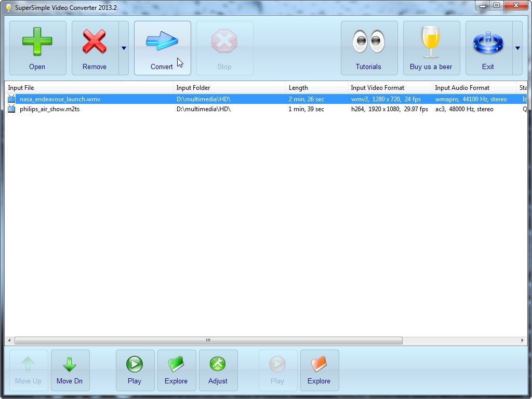Image resolution: width=532 pixels, height=399 pixels.
Task: Click the green plus Open button
Action: click(x=37, y=48)
